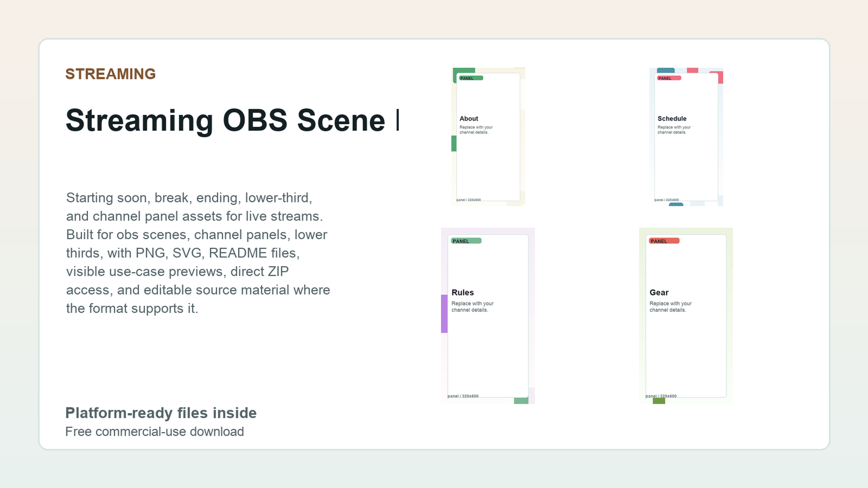Click 'Replace with your channel details' under Gear
This screenshot has width=868, height=488.
[x=670, y=306]
